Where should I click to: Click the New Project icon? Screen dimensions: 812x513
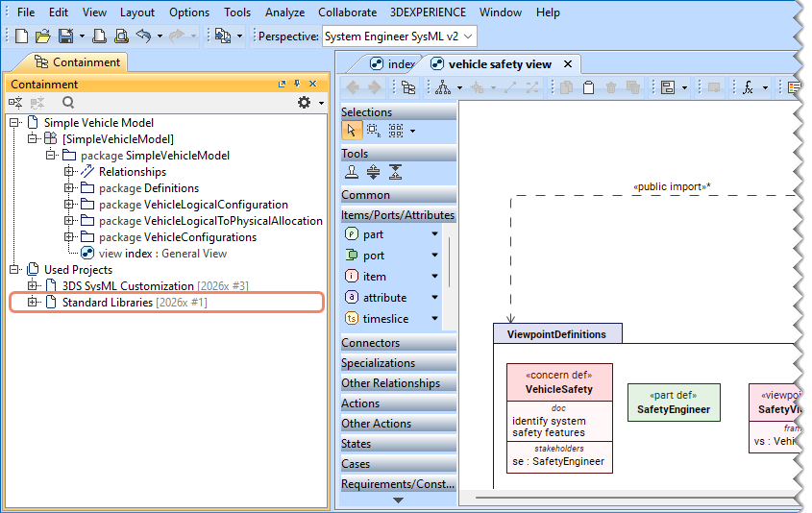click(x=23, y=37)
